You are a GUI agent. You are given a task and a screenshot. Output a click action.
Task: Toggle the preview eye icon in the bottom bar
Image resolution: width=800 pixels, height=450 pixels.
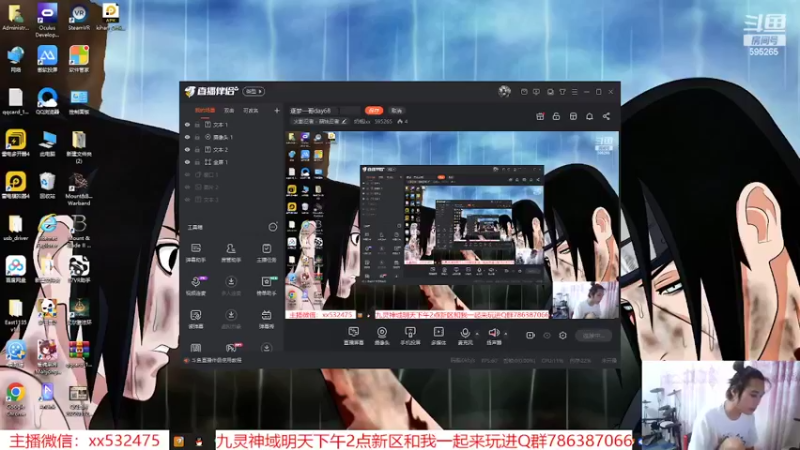pyautogui.click(x=547, y=335)
